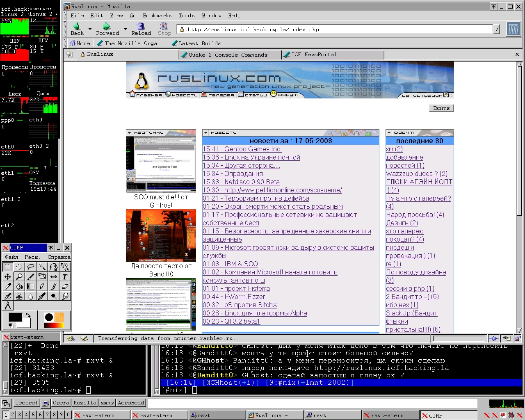Viewport: 525px width, 420px height.
Task: Click the Mozilla security lock status icon
Action: 518,338
